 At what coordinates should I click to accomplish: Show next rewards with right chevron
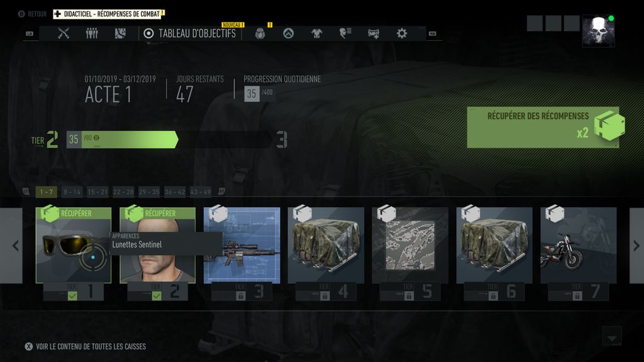pos(636,246)
